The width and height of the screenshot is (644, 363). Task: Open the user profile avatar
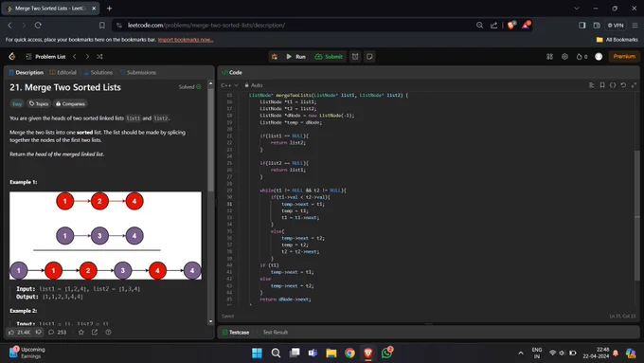coord(599,56)
